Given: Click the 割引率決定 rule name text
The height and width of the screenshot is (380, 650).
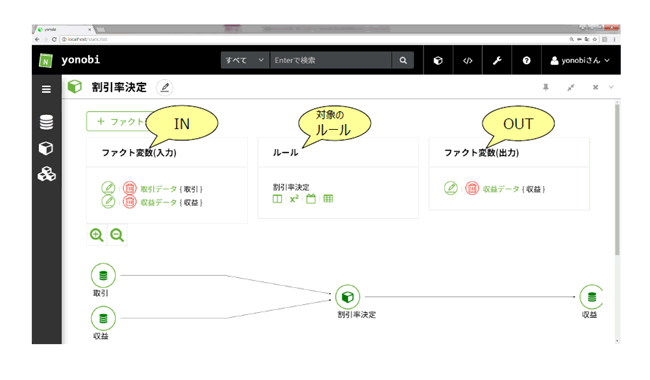Looking at the screenshot, I should [291, 187].
